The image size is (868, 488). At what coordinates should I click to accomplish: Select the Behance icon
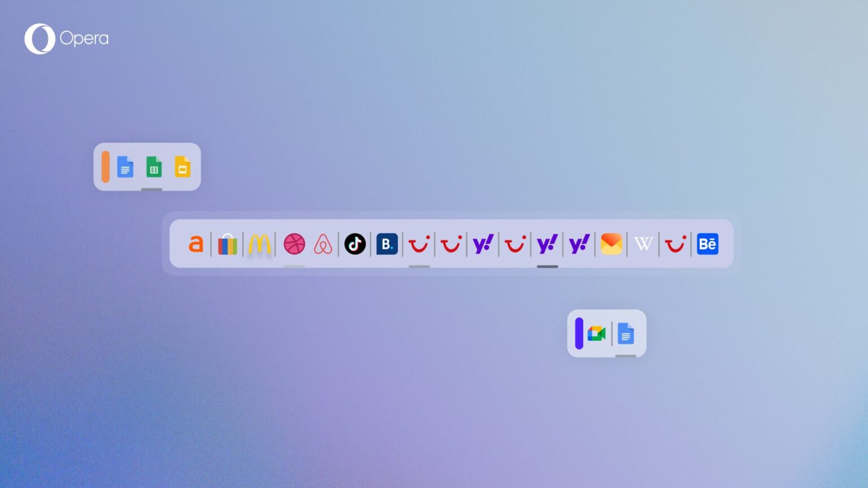point(708,243)
